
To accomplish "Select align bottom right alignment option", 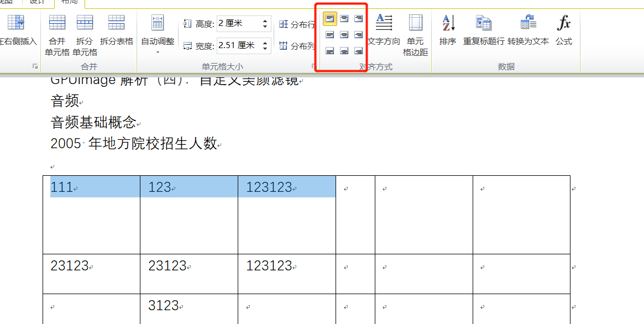I will [359, 51].
